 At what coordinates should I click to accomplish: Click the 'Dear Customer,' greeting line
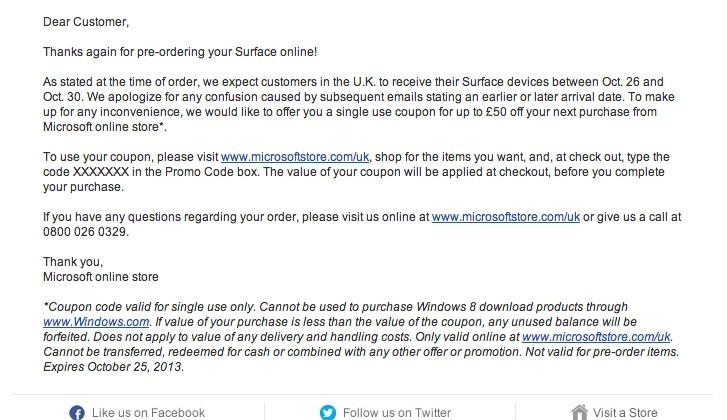[x=86, y=22]
